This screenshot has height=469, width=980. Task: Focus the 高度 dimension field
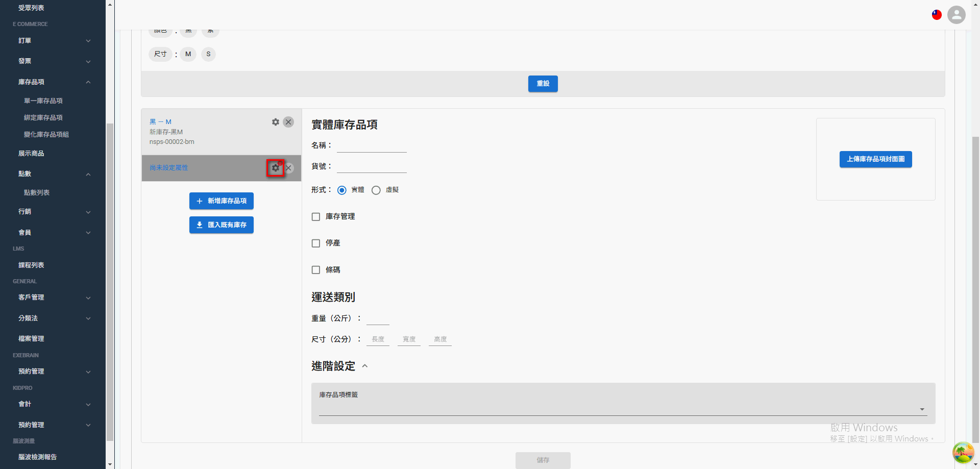440,339
